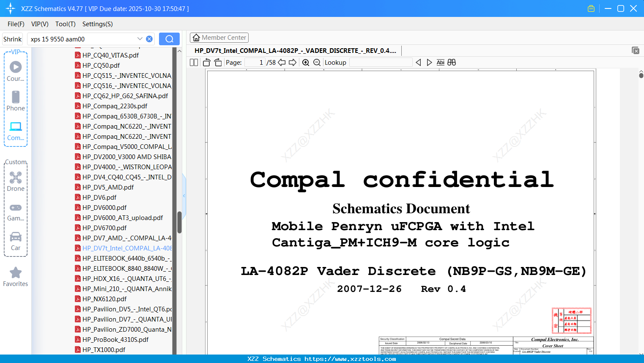Clear the search box with the X icon

pyautogui.click(x=149, y=39)
